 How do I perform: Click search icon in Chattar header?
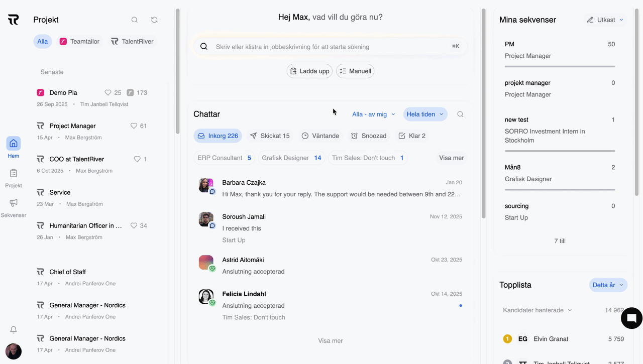click(x=460, y=114)
